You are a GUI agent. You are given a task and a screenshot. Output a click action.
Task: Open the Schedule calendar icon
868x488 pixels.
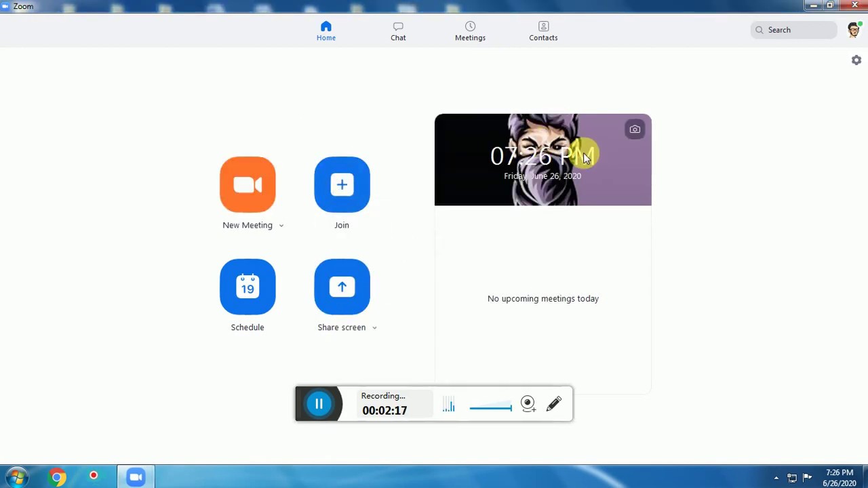click(248, 287)
